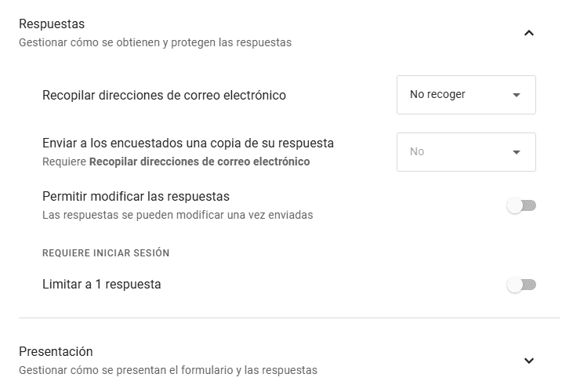Click the subtitle 'Gestionar cómo se presentan el formulario'
The width and height of the screenshot is (562, 392).
[168, 370]
